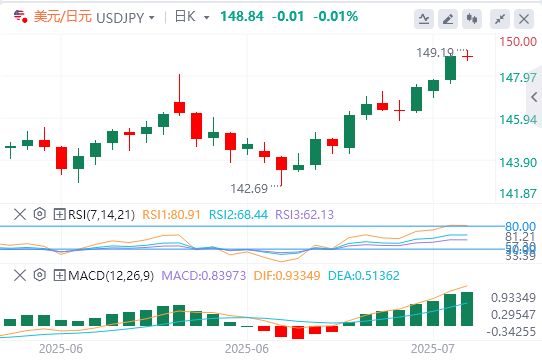
Task: Click the RSI(7,14,21) label
Action: [101, 215]
